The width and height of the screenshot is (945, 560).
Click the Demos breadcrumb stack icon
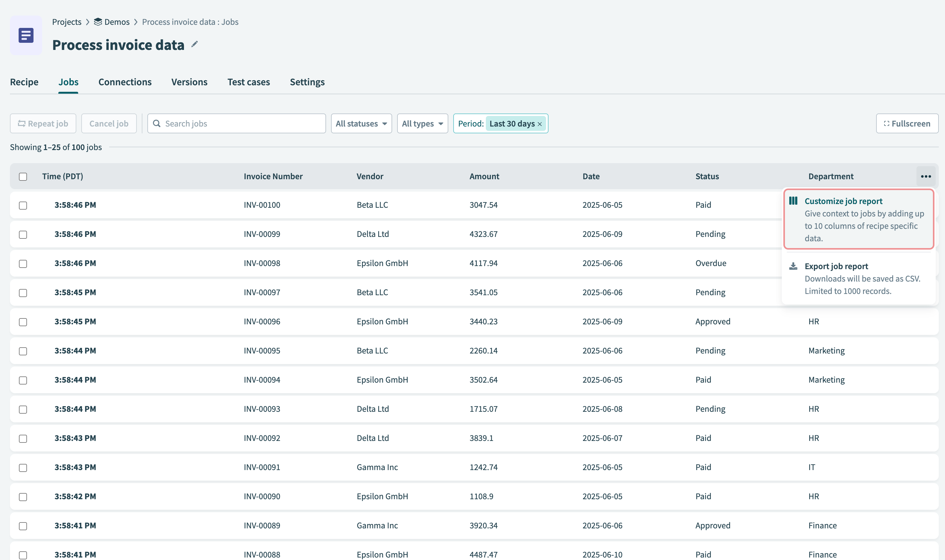click(x=98, y=22)
